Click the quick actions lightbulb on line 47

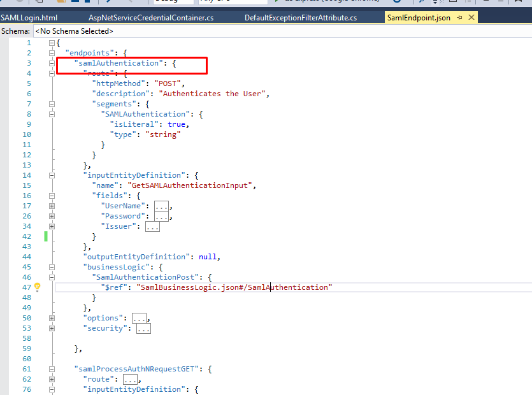(x=37, y=287)
